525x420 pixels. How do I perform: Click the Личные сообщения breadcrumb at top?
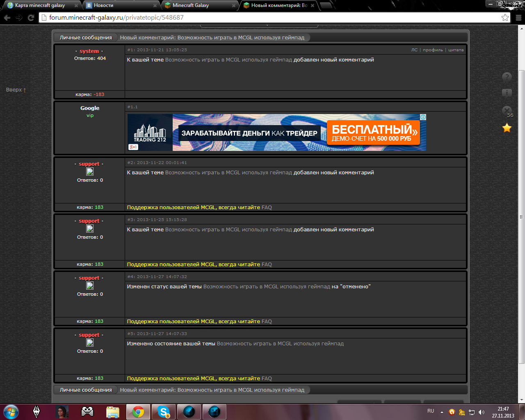[x=86, y=38]
